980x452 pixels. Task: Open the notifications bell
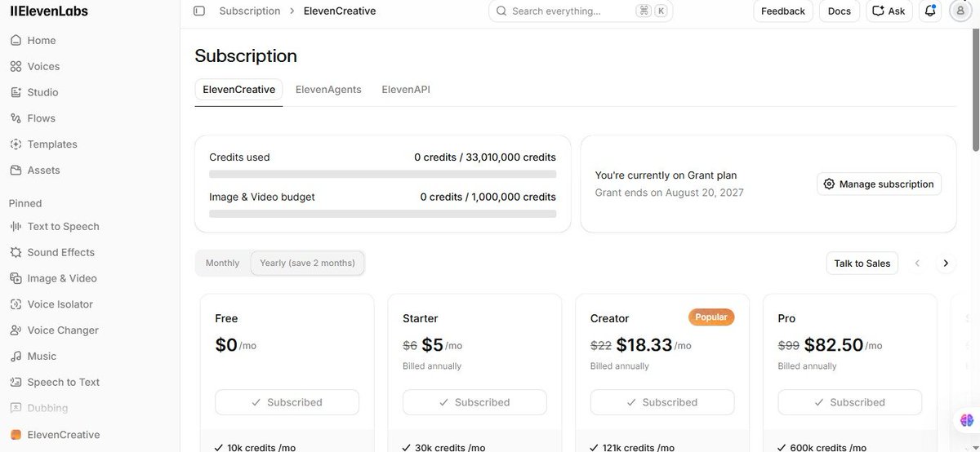[929, 11]
